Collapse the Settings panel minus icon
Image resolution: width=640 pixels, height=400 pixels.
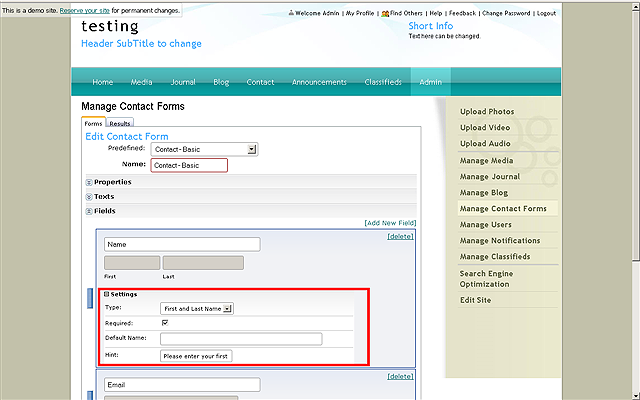pos(107,294)
